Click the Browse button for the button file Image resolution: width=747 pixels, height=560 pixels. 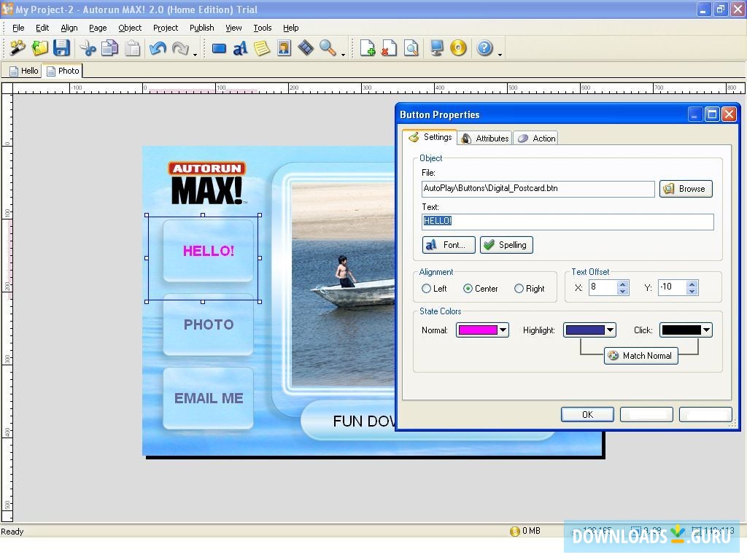click(685, 188)
